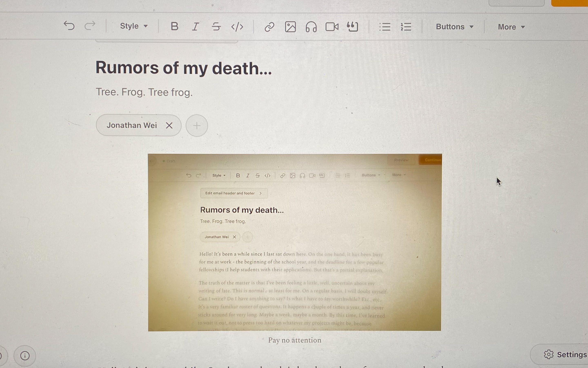
Task: Remove Jonathan Wei as author
Action: (169, 126)
